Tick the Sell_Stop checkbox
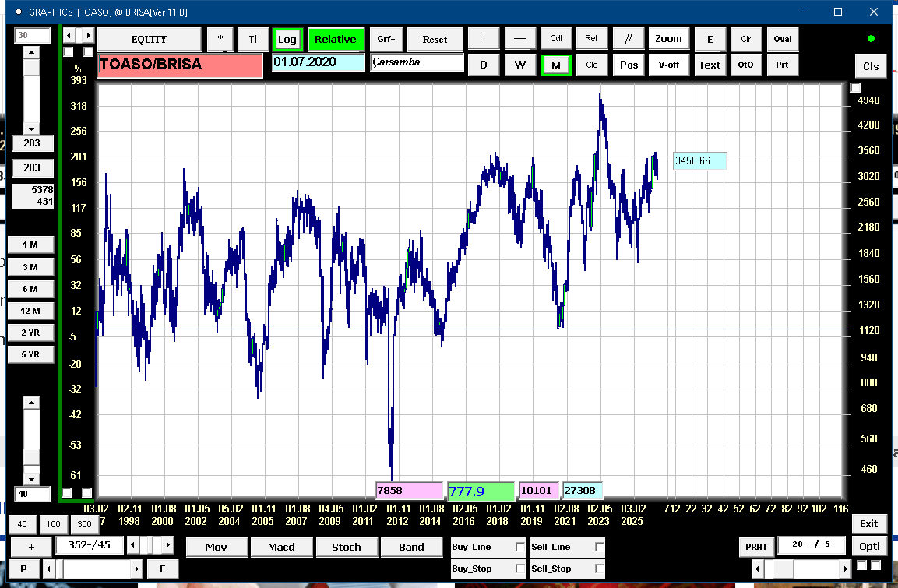Image resolution: width=898 pixels, height=588 pixels. 599,569
